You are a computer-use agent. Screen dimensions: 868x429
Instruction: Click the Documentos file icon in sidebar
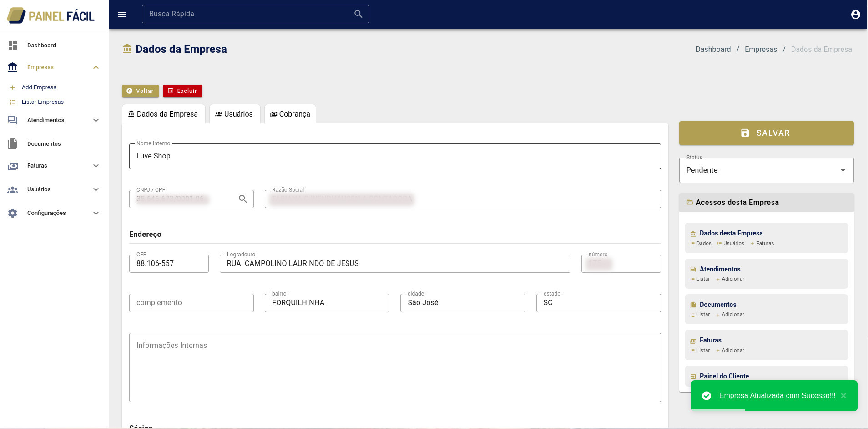[13, 144]
